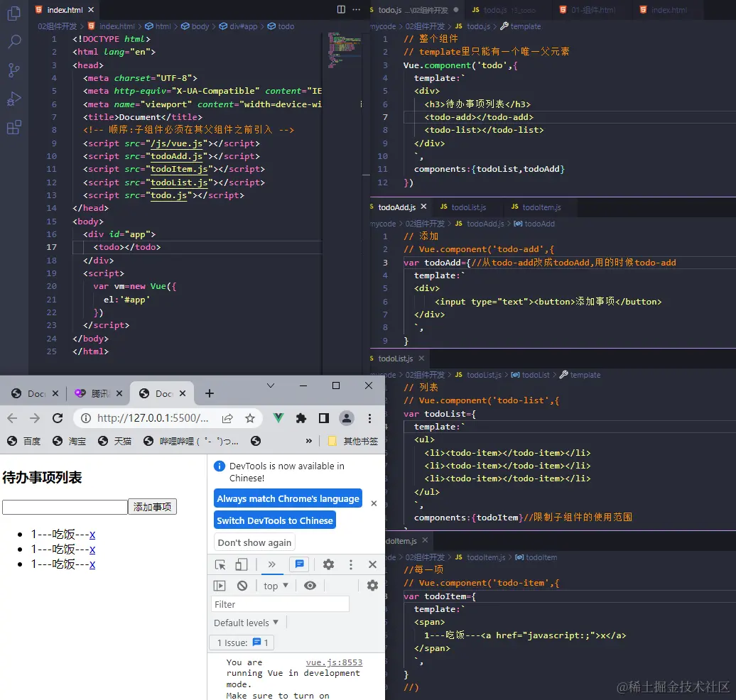The width and height of the screenshot is (736, 700).
Task: Click Don't show again
Action: [254, 542]
